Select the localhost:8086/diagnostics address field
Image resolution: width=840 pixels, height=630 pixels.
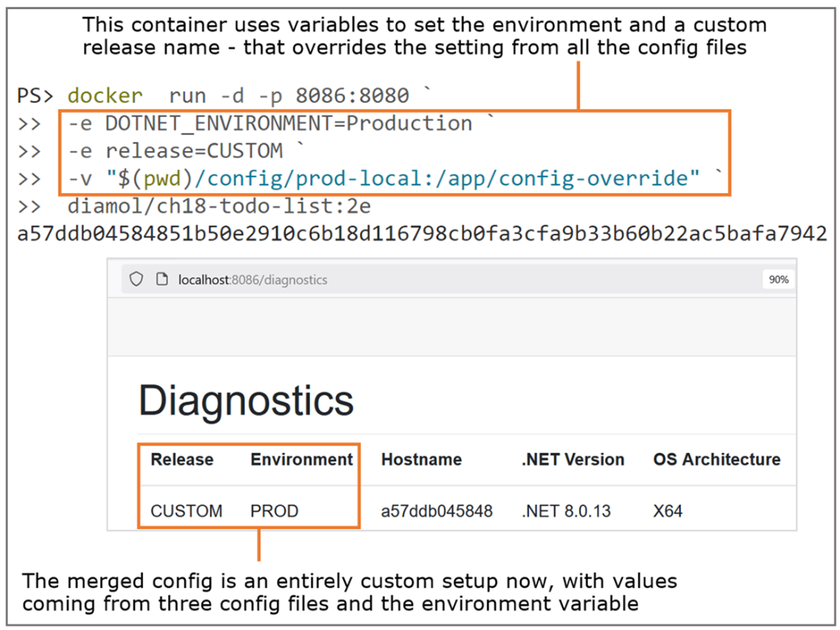coord(458,279)
